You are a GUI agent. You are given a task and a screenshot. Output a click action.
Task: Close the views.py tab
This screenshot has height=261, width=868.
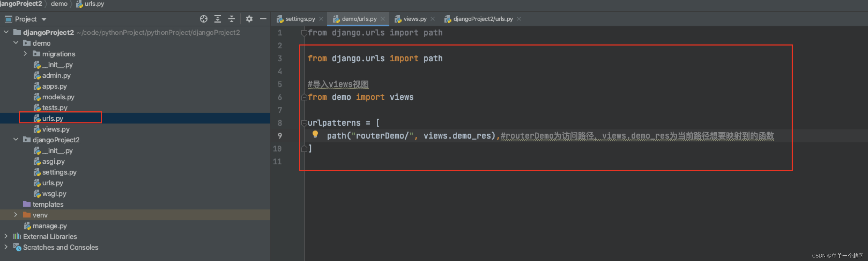(x=433, y=19)
